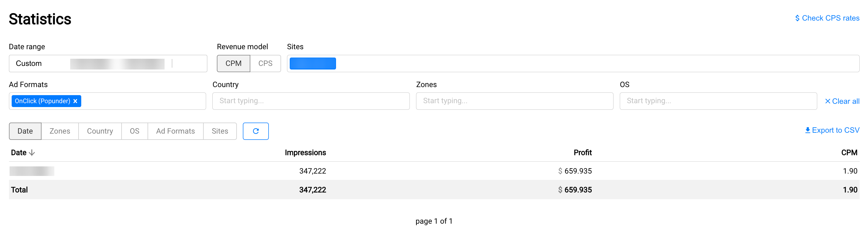Screen dimensions: 868x232
Task: Switch grouping to OS tab
Action: click(134, 131)
